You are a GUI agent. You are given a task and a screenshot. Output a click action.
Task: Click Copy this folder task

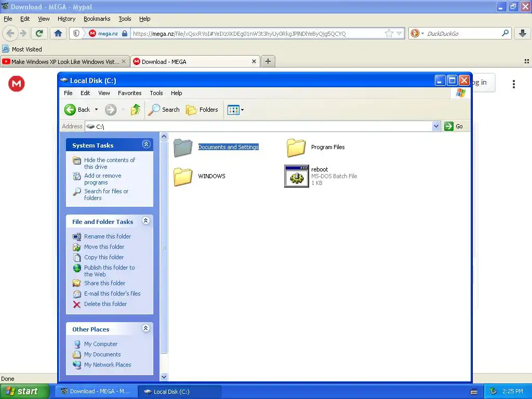click(103, 257)
